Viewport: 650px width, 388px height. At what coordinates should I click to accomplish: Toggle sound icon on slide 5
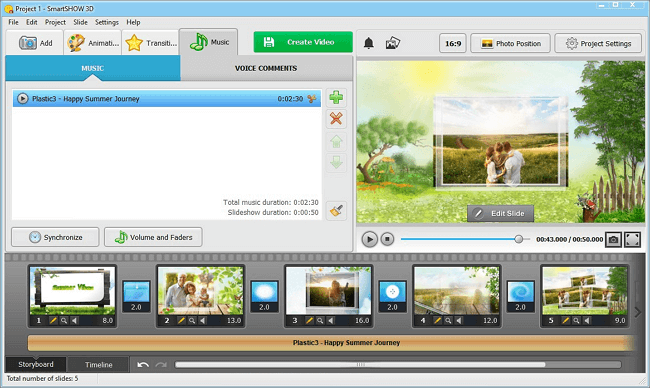click(x=587, y=320)
